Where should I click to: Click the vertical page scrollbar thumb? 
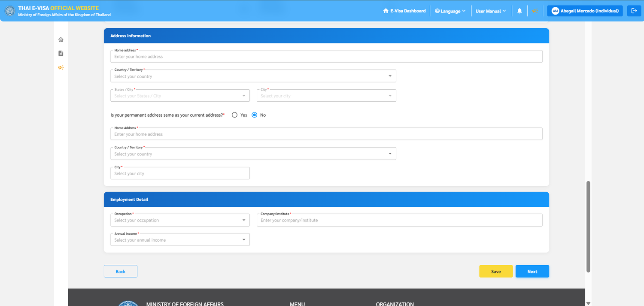click(x=588, y=227)
